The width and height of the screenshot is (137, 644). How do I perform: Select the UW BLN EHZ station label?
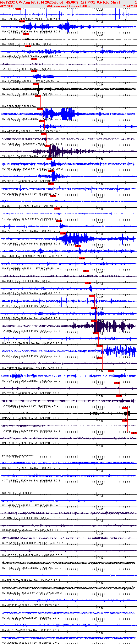pos(31,19)
